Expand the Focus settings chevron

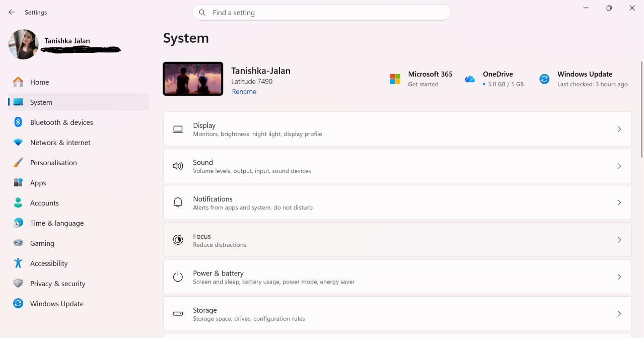point(619,240)
